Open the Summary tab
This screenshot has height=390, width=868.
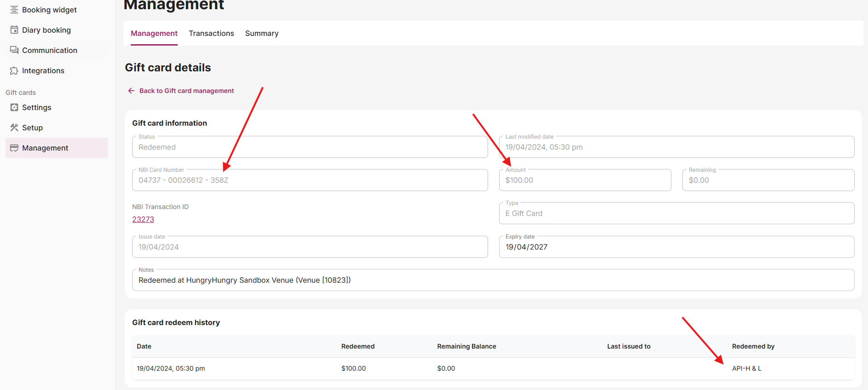[262, 33]
